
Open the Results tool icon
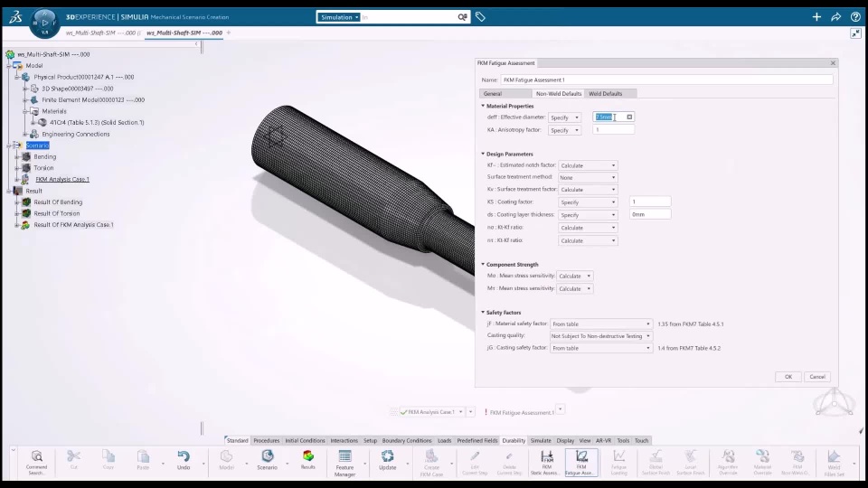(x=307, y=456)
